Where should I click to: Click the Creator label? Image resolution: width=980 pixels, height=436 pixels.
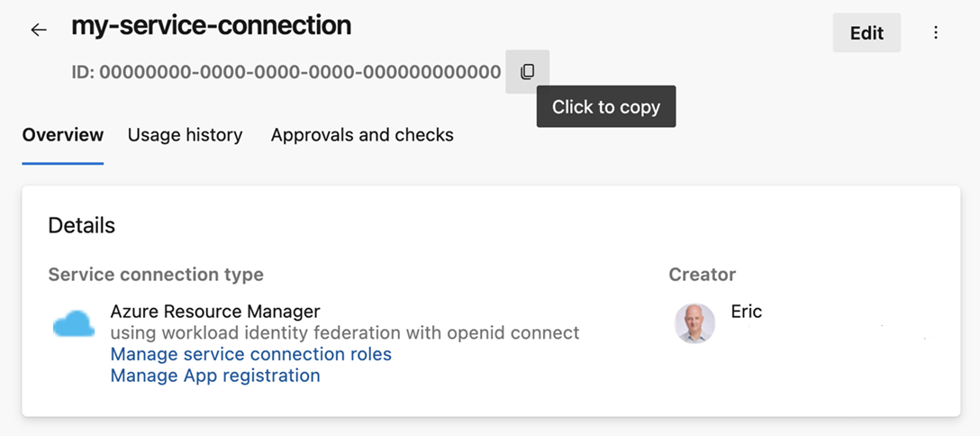click(x=702, y=275)
